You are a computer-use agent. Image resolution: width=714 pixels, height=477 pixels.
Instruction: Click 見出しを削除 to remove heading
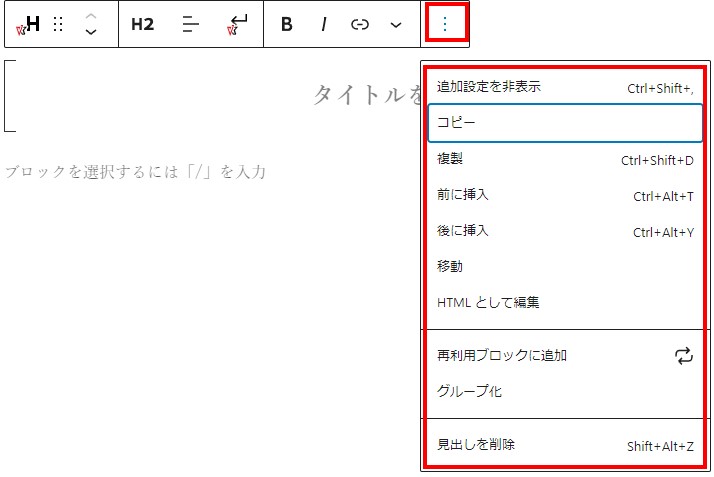(565, 445)
